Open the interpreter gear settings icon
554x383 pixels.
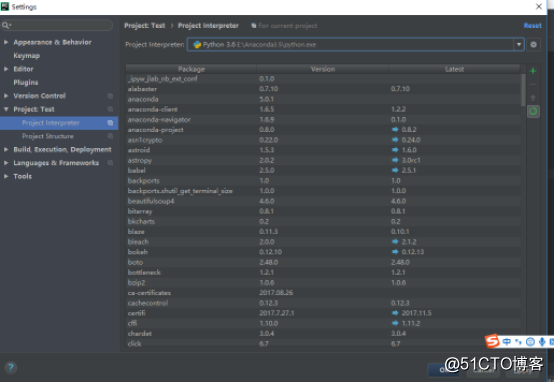pos(534,45)
